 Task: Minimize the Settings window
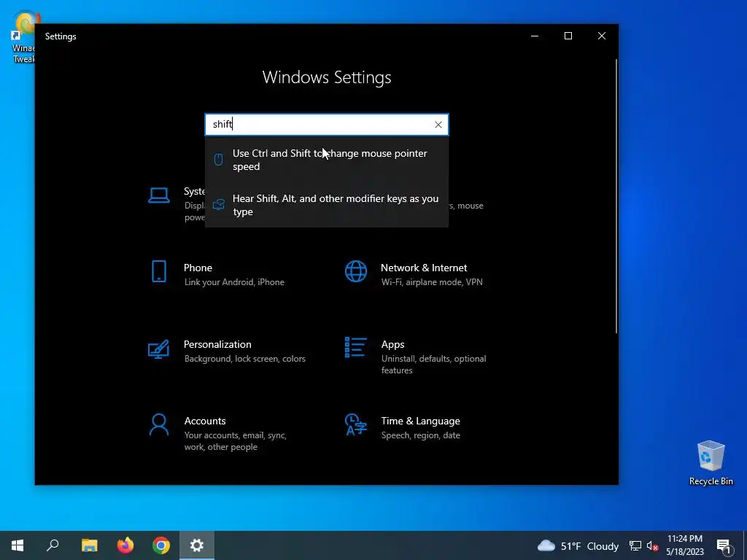[x=535, y=36]
